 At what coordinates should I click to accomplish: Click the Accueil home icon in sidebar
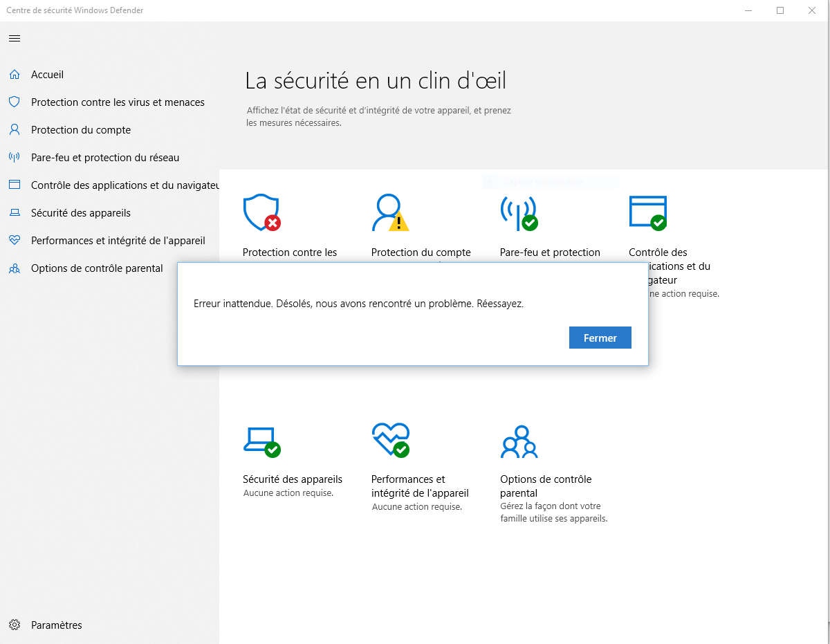pos(15,75)
